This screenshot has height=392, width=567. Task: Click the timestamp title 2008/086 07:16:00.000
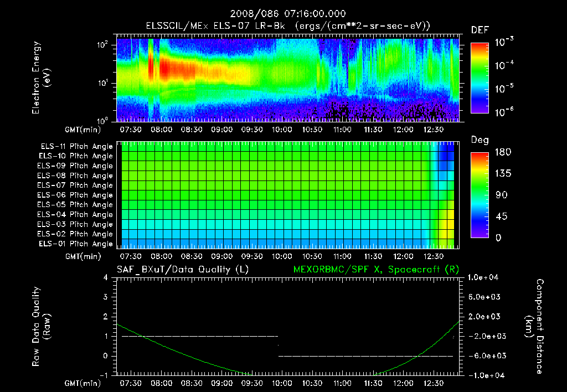pyautogui.click(x=288, y=14)
